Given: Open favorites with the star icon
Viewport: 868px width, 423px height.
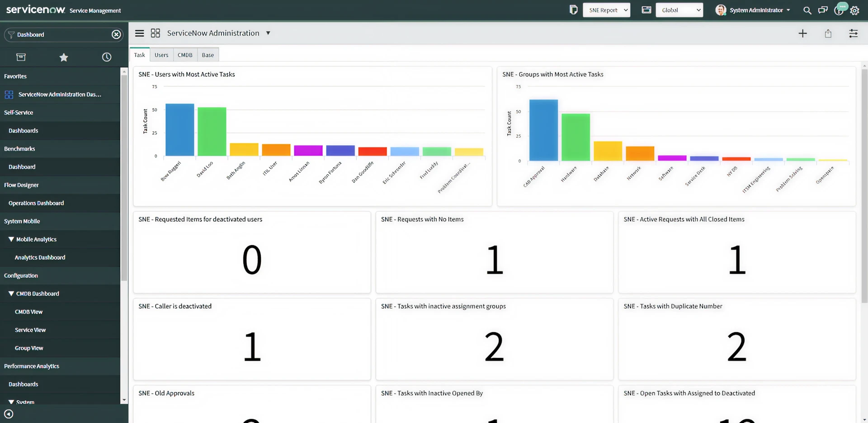Looking at the screenshot, I should [63, 57].
